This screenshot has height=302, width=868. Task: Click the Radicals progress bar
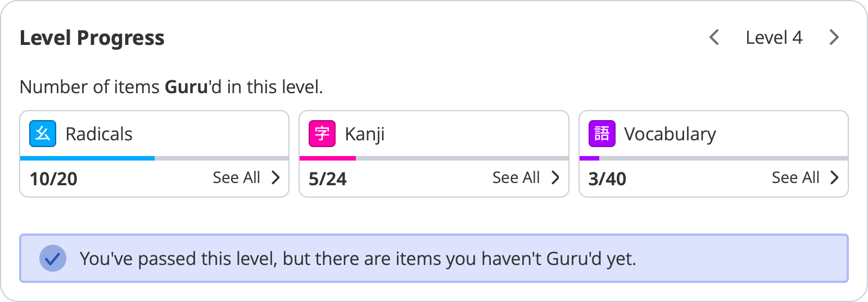click(x=155, y=158)
